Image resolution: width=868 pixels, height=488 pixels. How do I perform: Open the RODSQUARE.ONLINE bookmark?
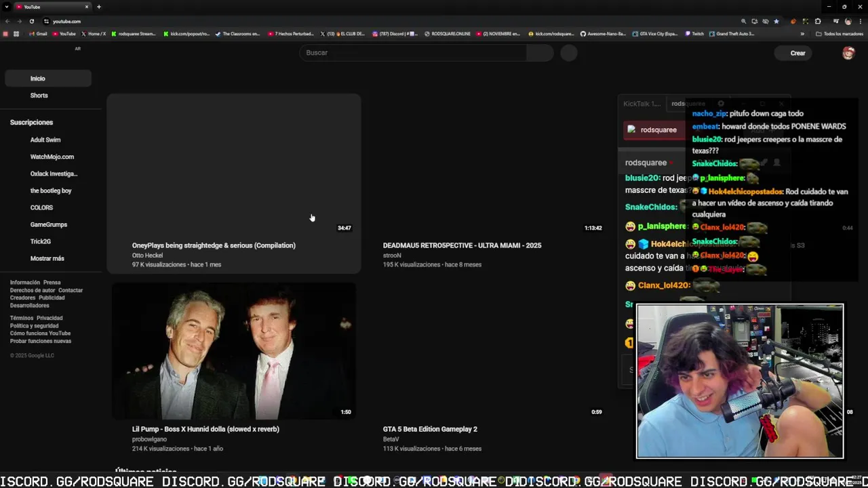(448, 34)
